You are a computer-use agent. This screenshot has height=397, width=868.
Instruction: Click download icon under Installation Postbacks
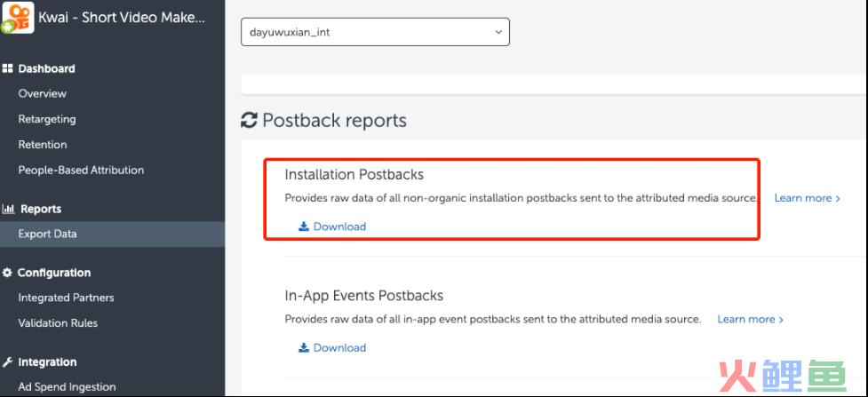tap(303, 226)
